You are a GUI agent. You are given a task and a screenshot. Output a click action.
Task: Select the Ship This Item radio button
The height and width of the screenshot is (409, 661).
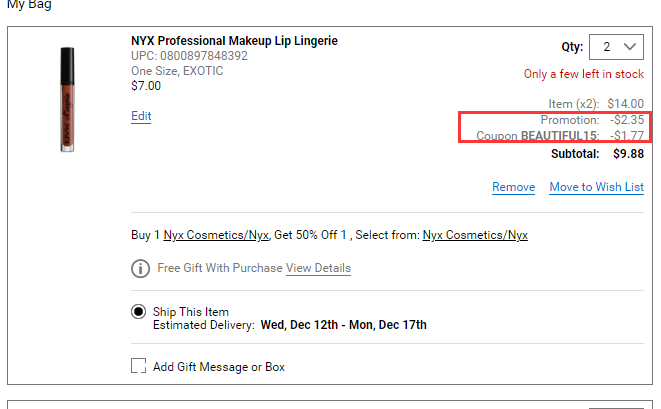pos(138,312)
